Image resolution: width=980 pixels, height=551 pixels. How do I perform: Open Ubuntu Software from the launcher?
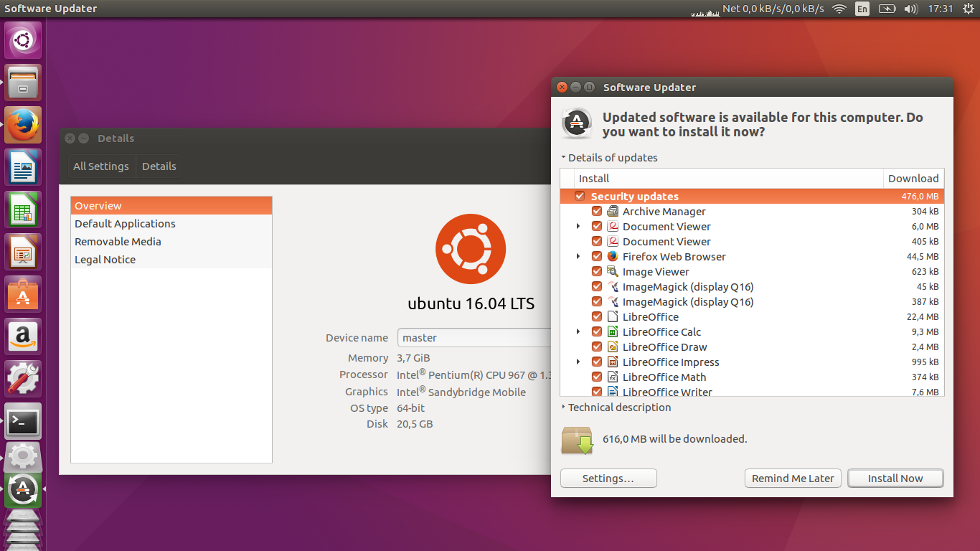pyautogui.click(x=24, y=294)
